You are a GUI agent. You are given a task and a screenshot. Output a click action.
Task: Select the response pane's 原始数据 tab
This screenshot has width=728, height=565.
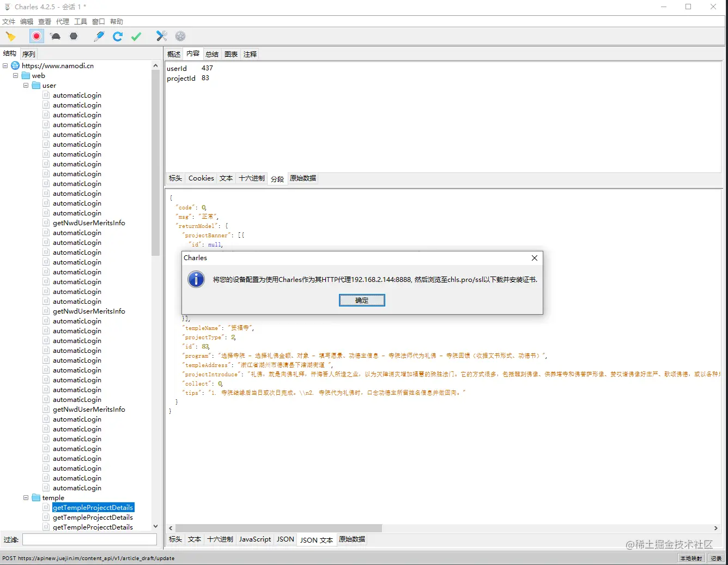[x=352, y=539]
